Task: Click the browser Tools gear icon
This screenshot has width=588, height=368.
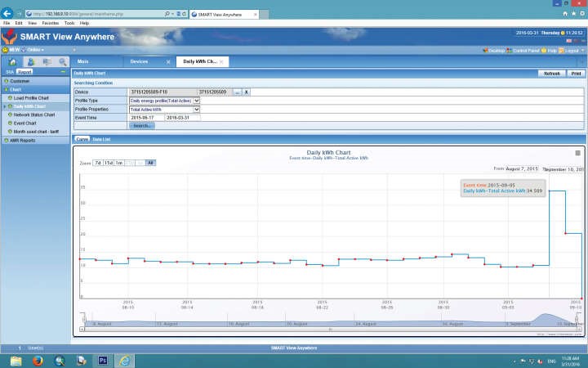Action: point(582,14)
